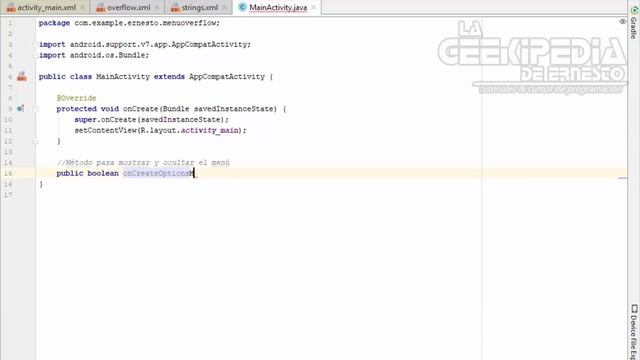Click the super.onCreate call line
Screen dimensions: 640x360
tap(151, 120)
